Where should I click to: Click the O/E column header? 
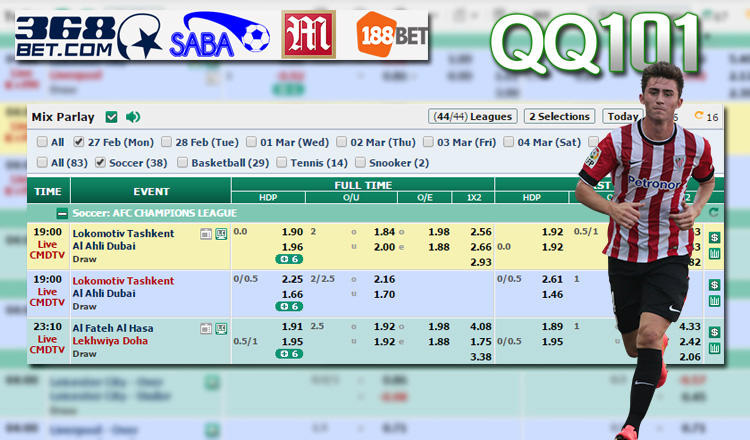point(425,197)
